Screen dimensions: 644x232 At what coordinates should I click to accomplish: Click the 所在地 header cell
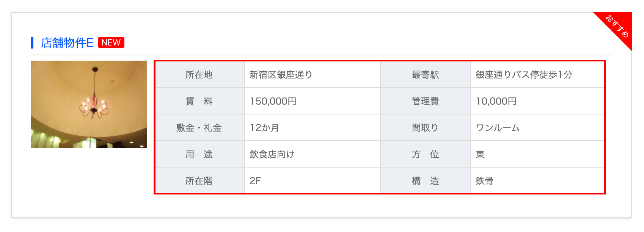[199, 75]
